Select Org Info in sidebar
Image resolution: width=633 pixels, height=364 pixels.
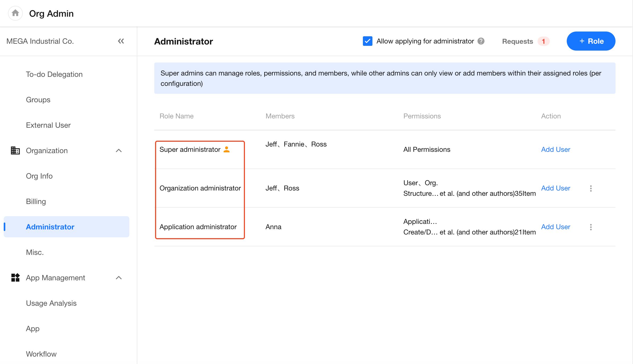click(x=39, y=176)
